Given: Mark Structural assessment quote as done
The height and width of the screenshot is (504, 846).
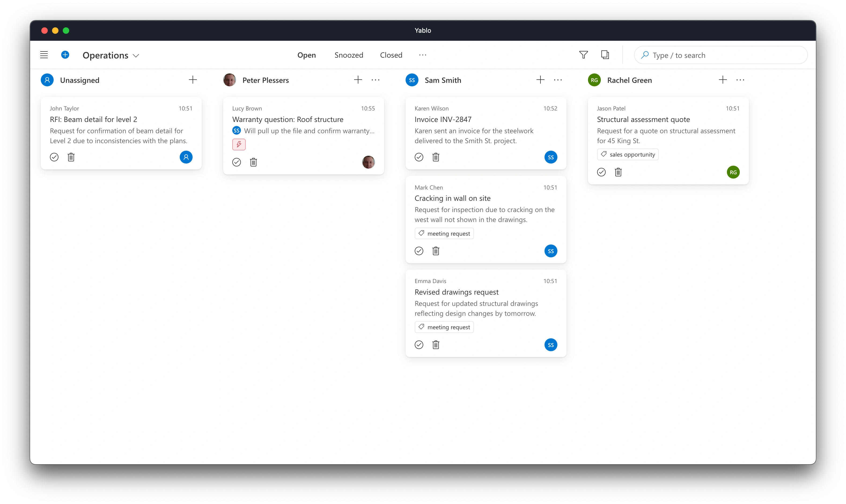Looking at the screenshot, I should coord(601,172).
